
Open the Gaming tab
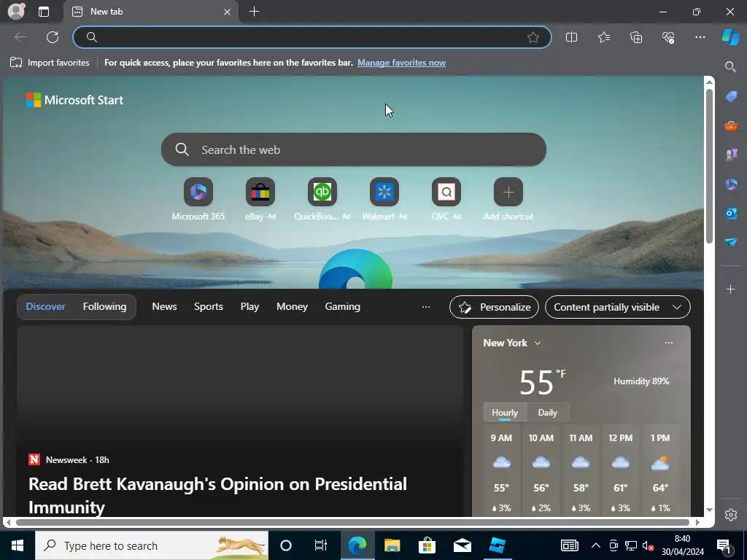click(x=343, y=307)
